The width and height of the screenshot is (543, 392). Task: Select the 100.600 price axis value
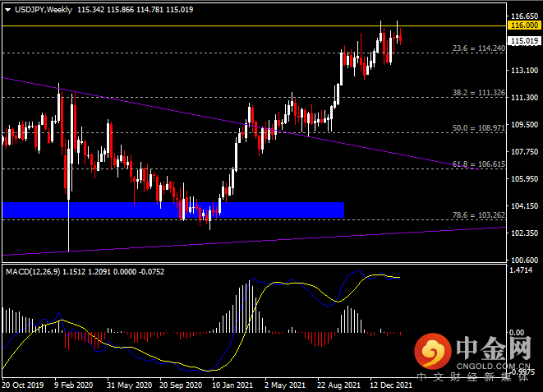[525, 260]
